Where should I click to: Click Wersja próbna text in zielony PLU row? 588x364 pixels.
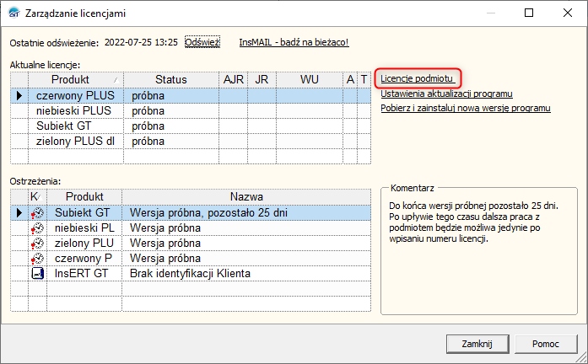[x=165, y=243]
